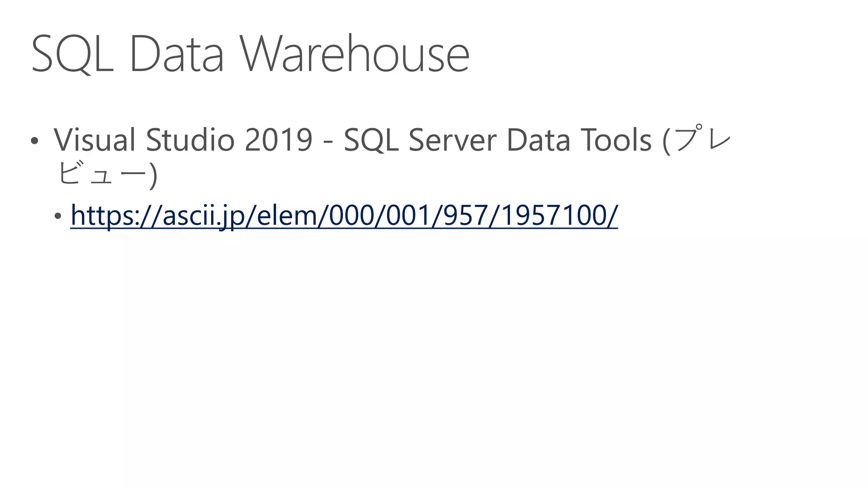Click the word 'Data' in the title
The height and width of the screenshot is (488, 868).
176,55
